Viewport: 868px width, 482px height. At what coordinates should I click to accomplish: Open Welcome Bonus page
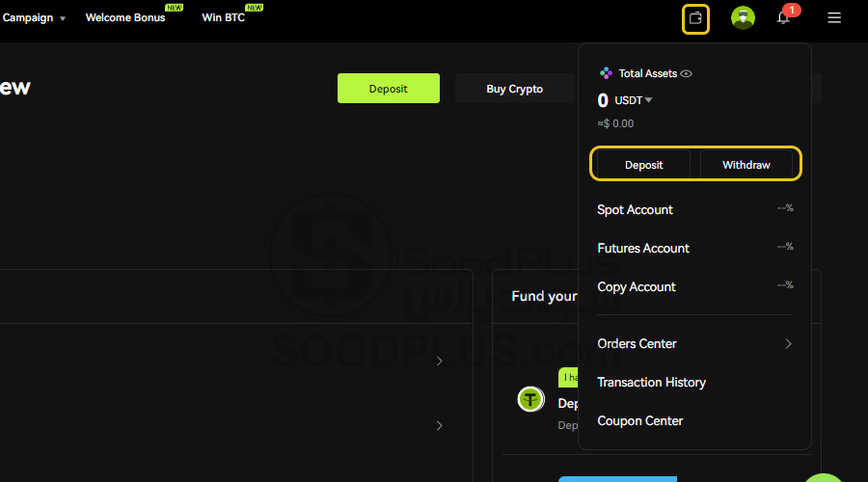point(125,18)
